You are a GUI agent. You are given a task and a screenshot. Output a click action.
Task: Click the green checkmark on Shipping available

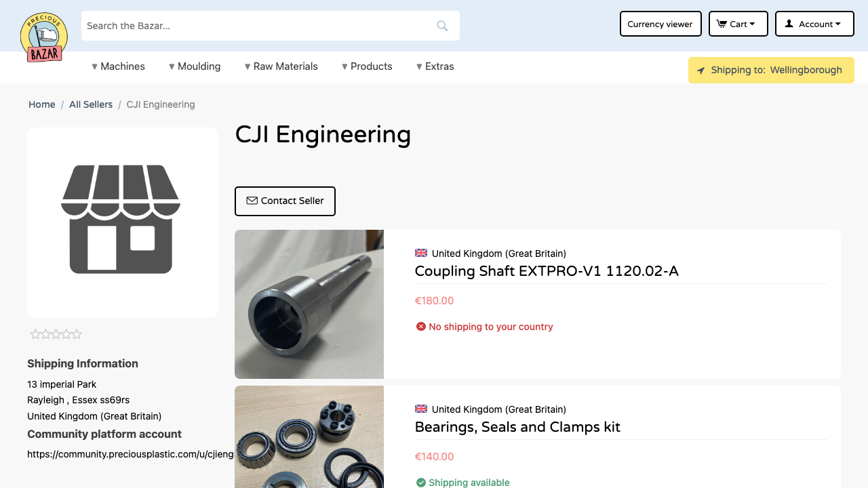click(421, 483)
